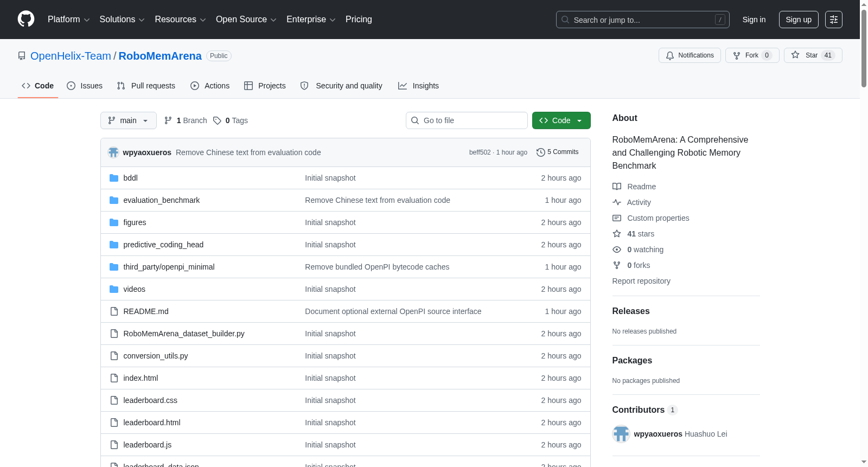Viewport: 868px width, 467px height.
Task: Switch to the Insights tab
Action: point(418,86)
